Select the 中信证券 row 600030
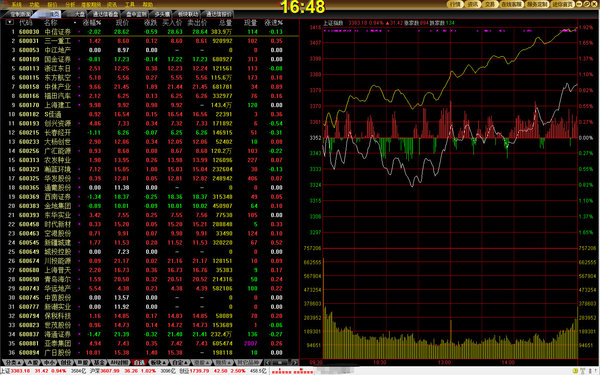Image resolution: width=600 pixels, height=375 pixels. click(149, 32)
